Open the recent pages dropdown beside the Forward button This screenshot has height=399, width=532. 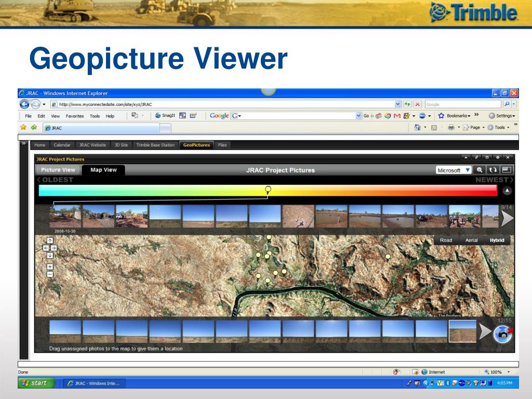[x=44, y=104]
